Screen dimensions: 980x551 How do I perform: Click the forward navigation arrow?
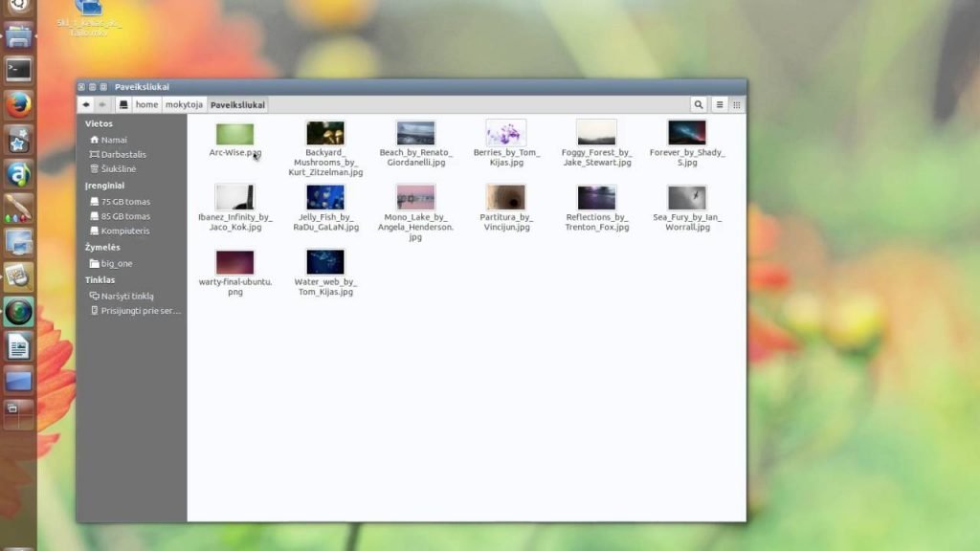coord(102,105)
